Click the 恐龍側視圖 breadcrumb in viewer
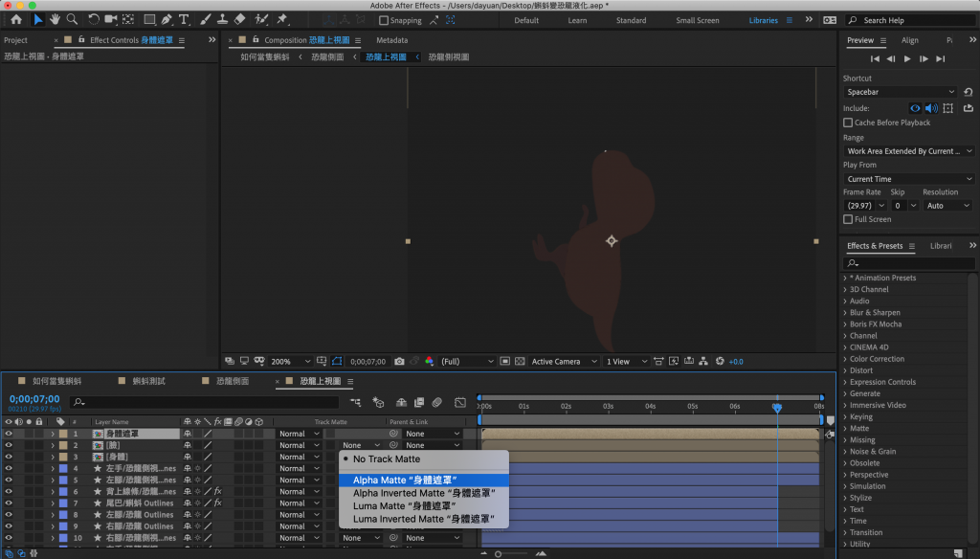The height and width of the screenshot is (559, 980). [x=449, y=56]
